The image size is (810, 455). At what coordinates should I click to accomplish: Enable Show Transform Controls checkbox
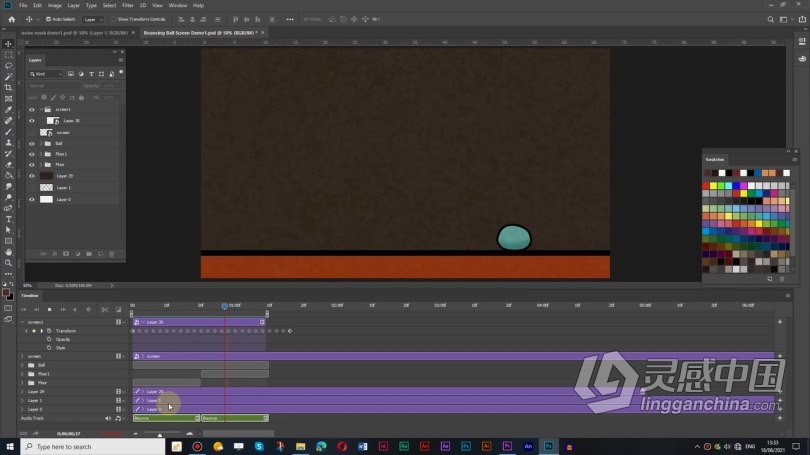click(x=114, y=19)
